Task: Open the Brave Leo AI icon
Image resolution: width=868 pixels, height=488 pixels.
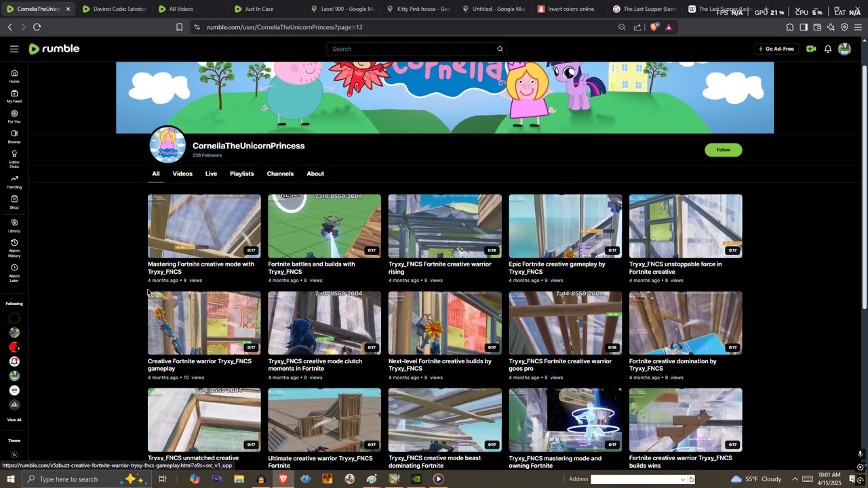Action: pos(831,27)
